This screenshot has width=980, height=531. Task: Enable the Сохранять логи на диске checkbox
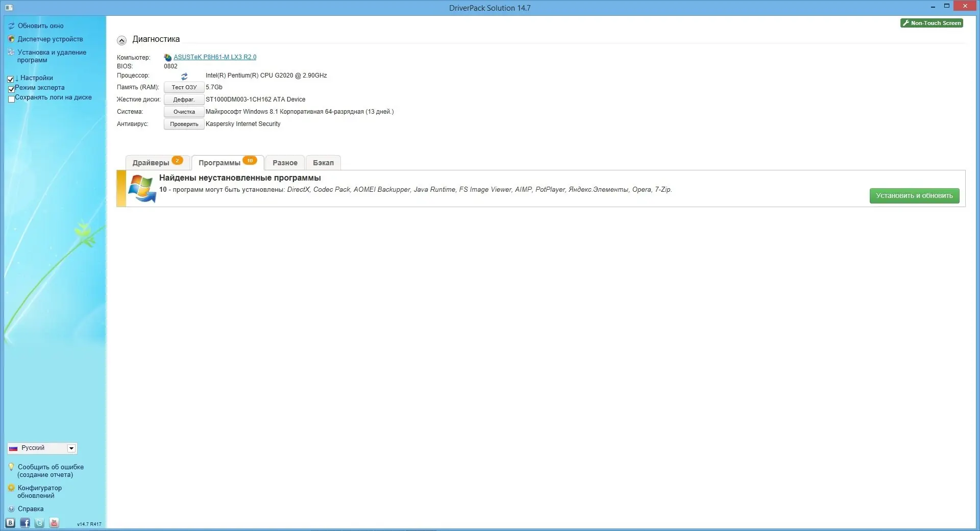click(11, 99)
